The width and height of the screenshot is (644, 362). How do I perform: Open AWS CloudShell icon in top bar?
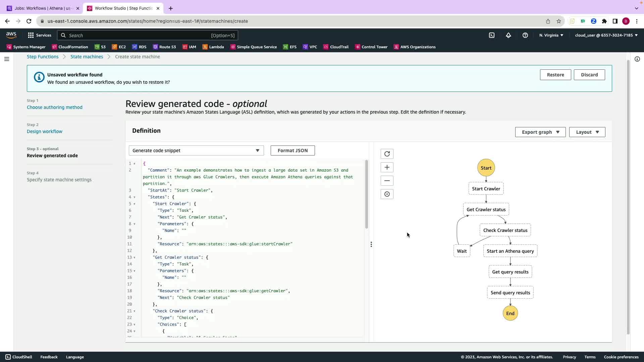click(491, 35)
